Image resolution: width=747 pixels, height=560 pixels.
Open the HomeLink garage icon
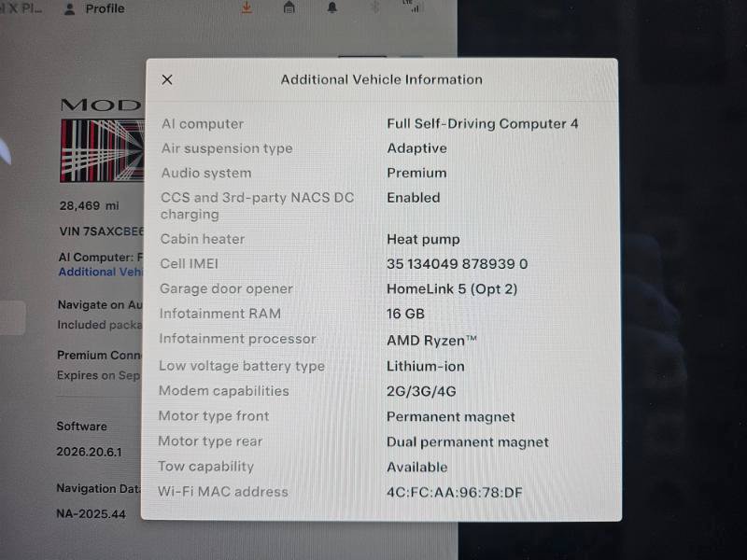[289, 7]
